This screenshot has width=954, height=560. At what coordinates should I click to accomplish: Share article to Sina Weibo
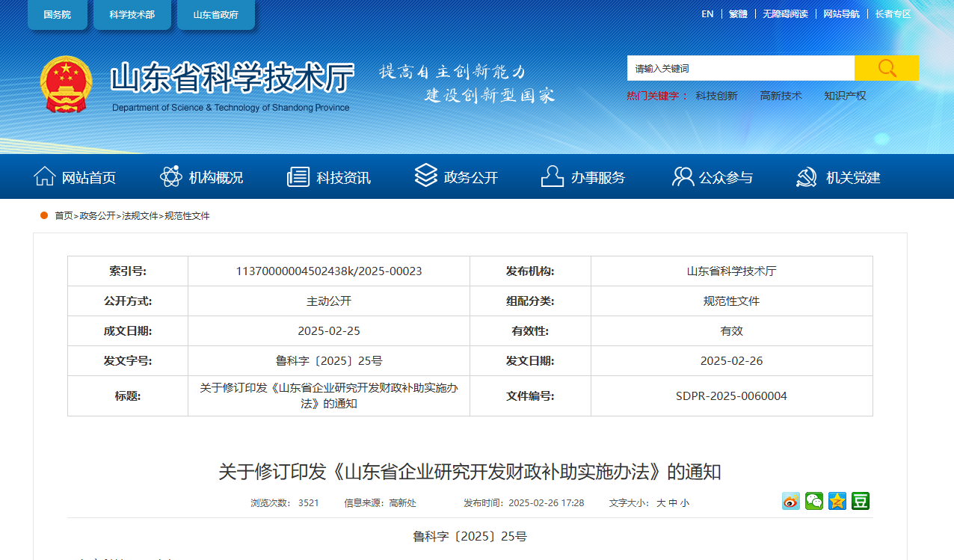790,501
